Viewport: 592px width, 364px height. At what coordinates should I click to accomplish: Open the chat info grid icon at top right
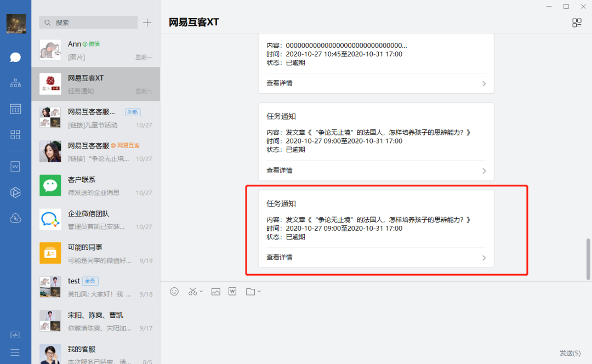pyautogui.click(x=577, y=22)
